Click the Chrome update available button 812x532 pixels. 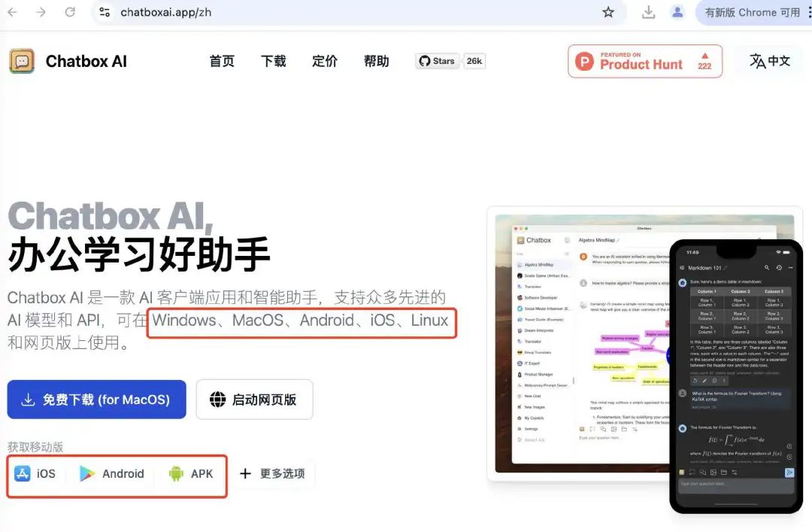point(752,12)
